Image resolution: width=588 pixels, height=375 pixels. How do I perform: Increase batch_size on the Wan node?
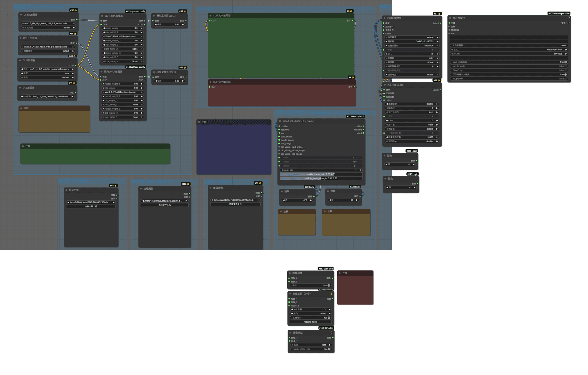[360, 170]
